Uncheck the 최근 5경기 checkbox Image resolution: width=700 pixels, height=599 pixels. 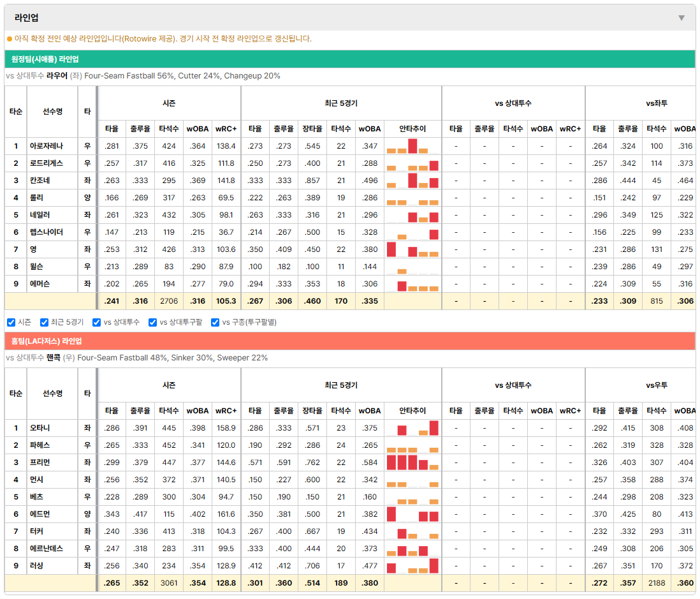click(44, 323)
